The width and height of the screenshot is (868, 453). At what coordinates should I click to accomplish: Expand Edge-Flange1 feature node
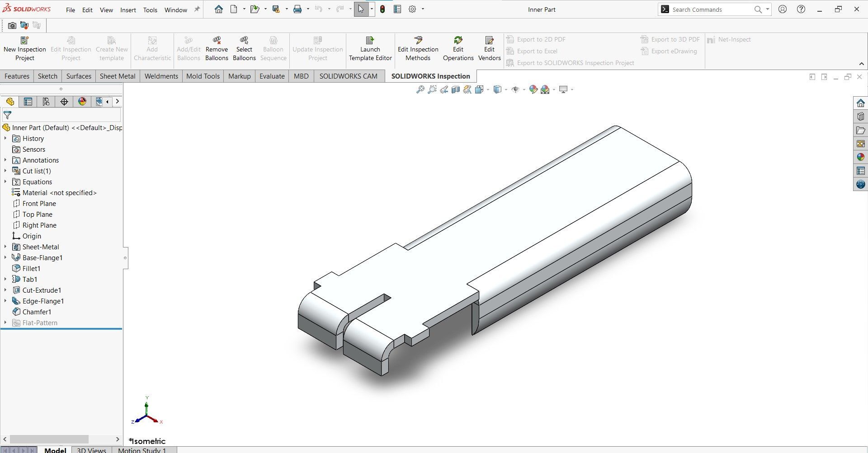point(5,301)
